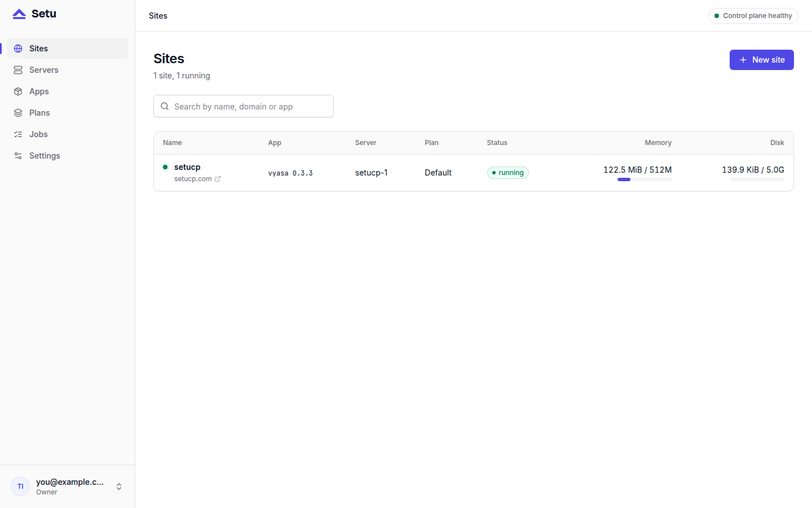Click the Name column header

(173, 143)
